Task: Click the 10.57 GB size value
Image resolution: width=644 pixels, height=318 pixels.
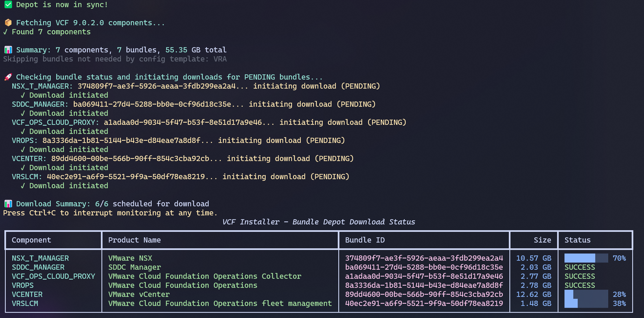Action: (534, 258)
